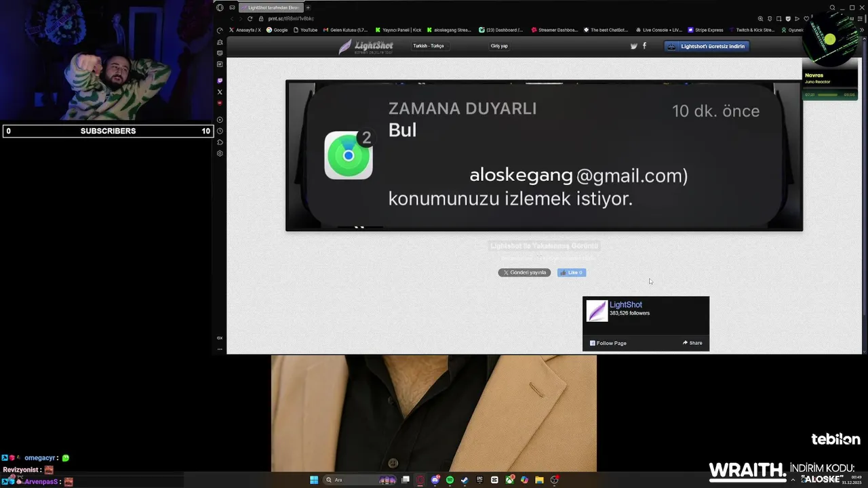Click the player icon in browser toolbar
868x488 pixels.
[x=797, y=18]
